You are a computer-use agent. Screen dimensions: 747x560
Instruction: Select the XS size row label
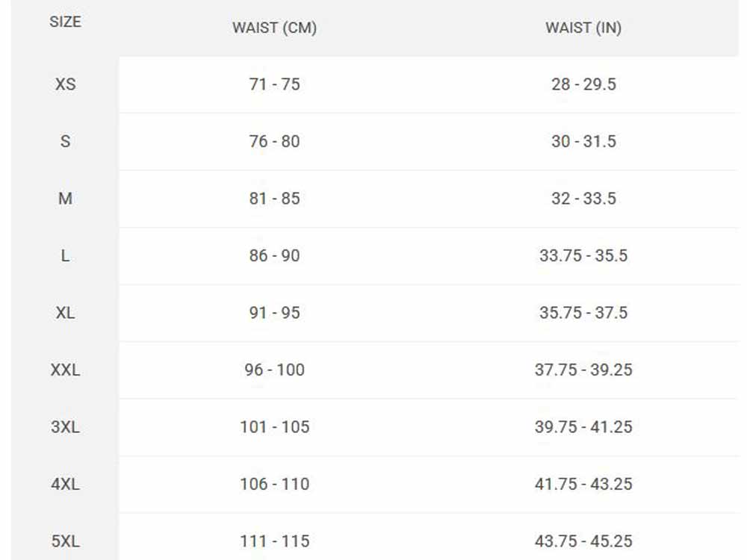[65, 84]
